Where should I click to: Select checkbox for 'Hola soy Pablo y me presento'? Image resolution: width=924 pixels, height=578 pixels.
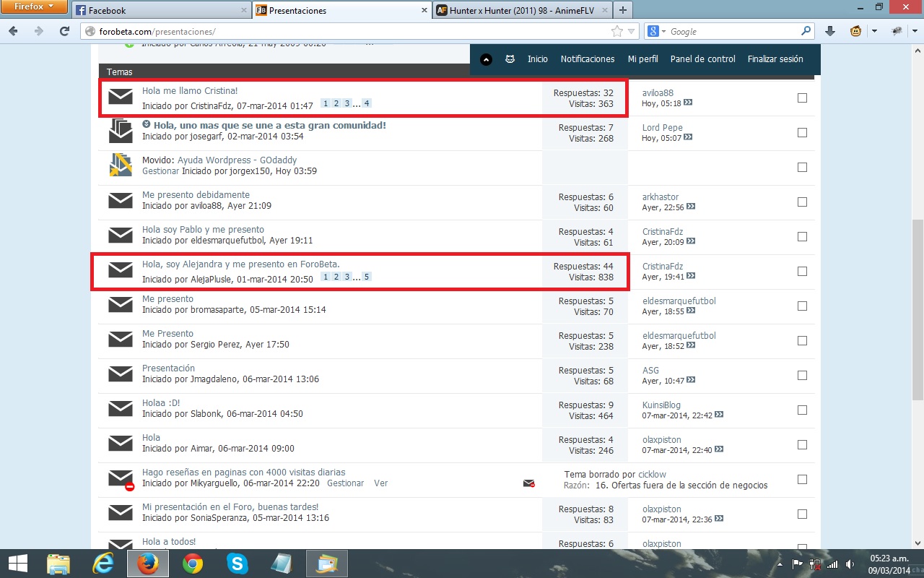point(802,237)
